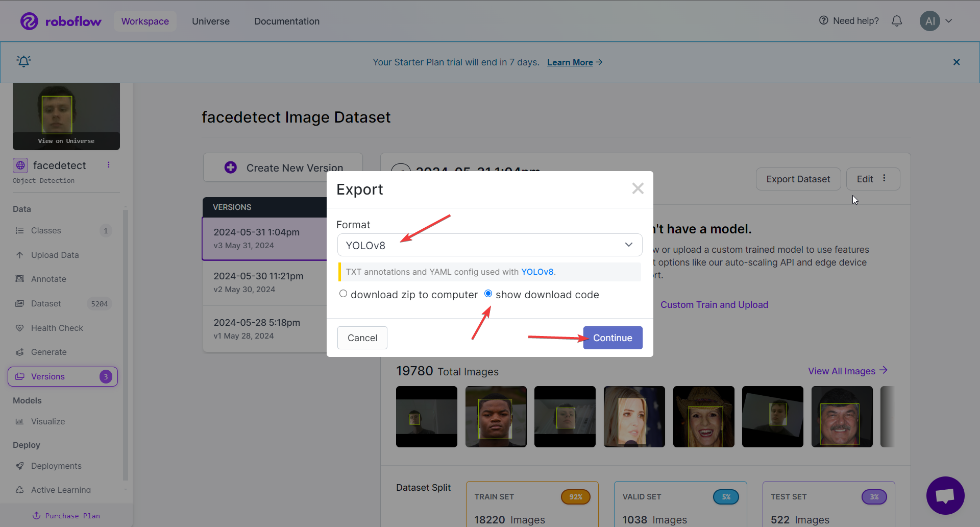Click the Versions folder icon
The height and width of the screenshot is (527, 980).
[20, 376]
